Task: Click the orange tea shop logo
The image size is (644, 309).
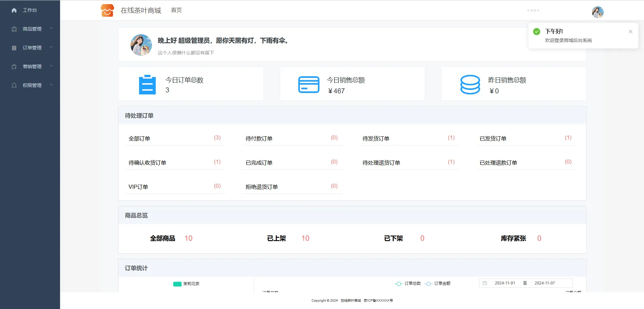Action: 107,10
